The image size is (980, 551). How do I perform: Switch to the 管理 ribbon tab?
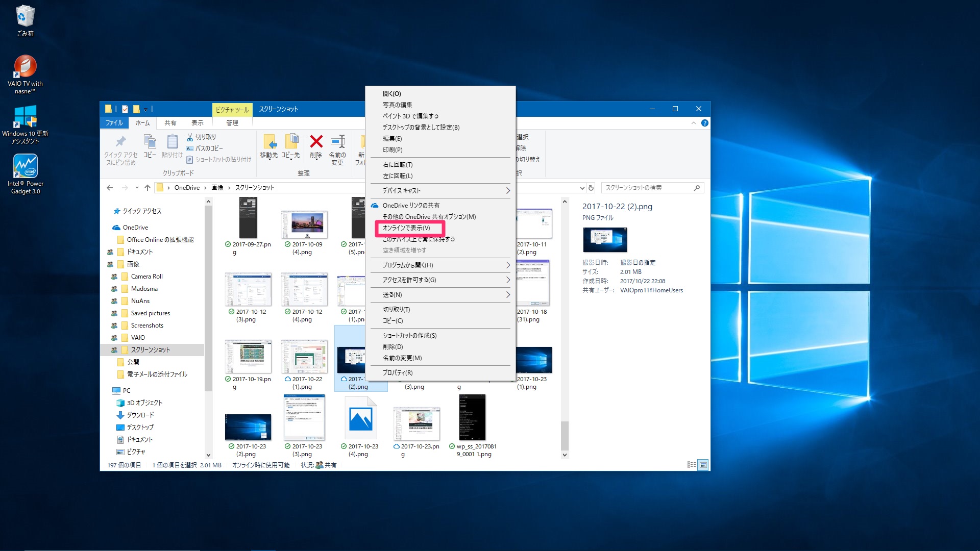point(232,123)
